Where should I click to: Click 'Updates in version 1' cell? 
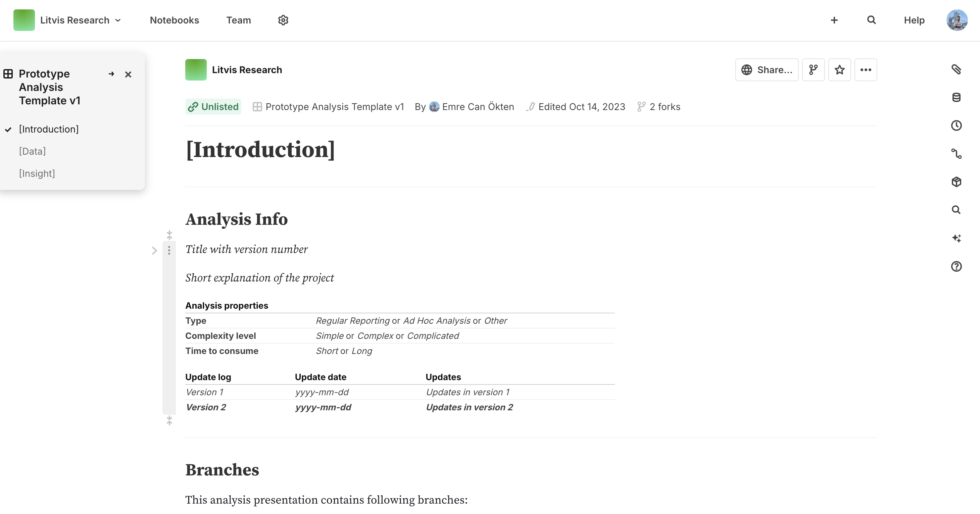tap(468, 392)
